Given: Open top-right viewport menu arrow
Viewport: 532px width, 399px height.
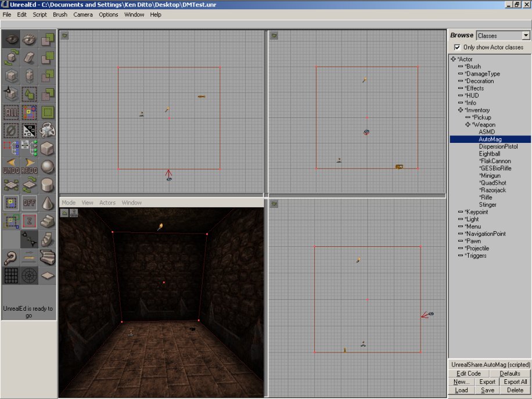Looking at the screenshot, I should 274,35.
